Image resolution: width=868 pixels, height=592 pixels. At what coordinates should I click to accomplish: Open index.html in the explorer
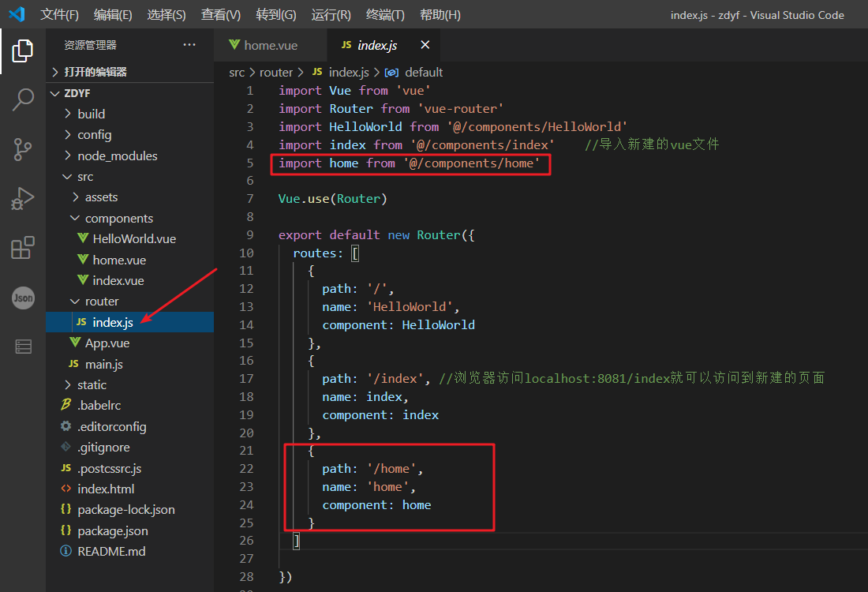coord(130,489)
